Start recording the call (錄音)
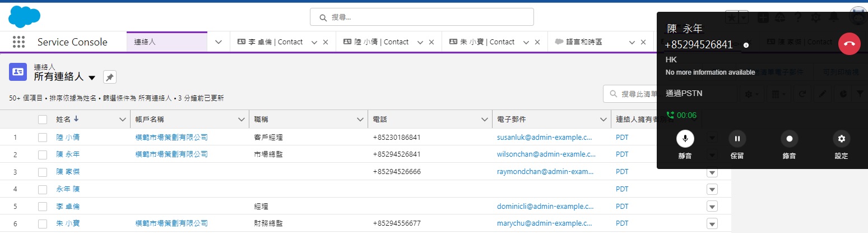This screenshot has height=233, width=868. click(789, 139)
